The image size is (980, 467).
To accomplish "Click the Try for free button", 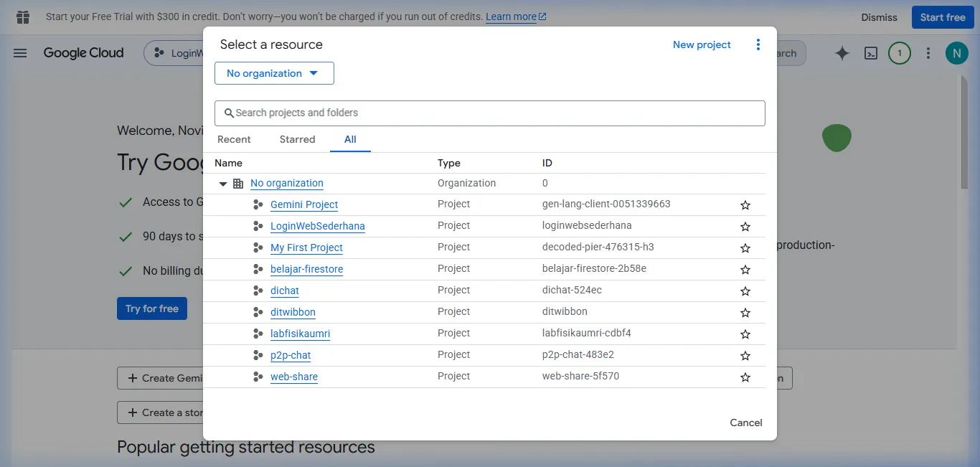I will 152,308.
